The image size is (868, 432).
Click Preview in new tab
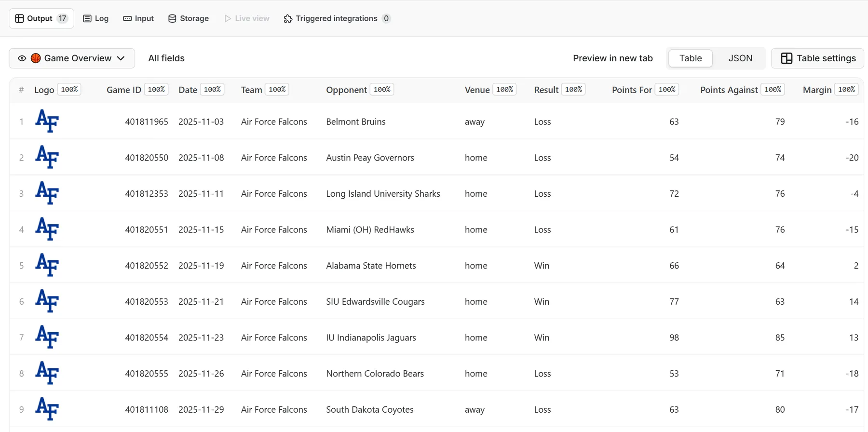pos(613,58)
